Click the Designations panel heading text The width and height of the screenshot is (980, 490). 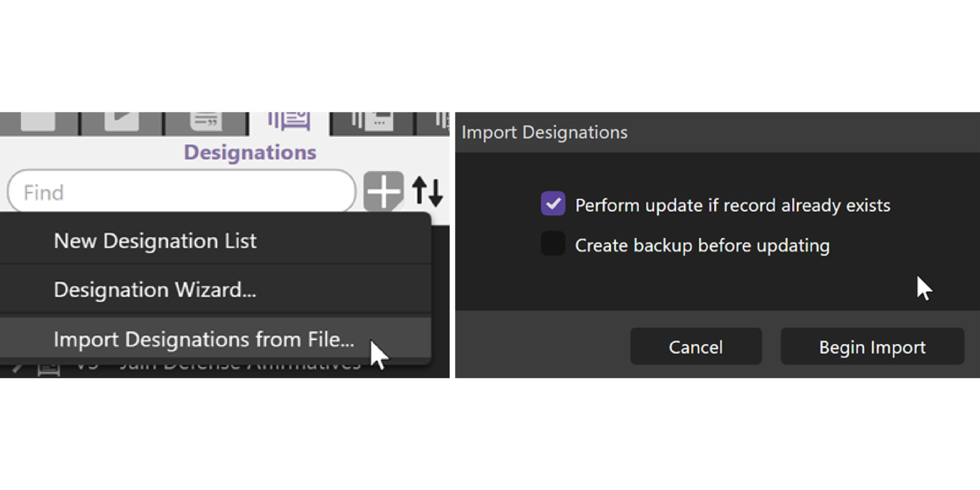pyautogui.click(x=250, y=153)
